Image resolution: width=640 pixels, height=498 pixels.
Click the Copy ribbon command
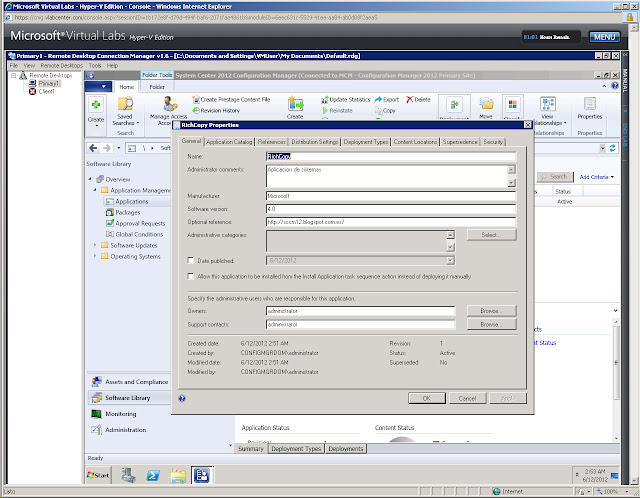tap(385, 111)
